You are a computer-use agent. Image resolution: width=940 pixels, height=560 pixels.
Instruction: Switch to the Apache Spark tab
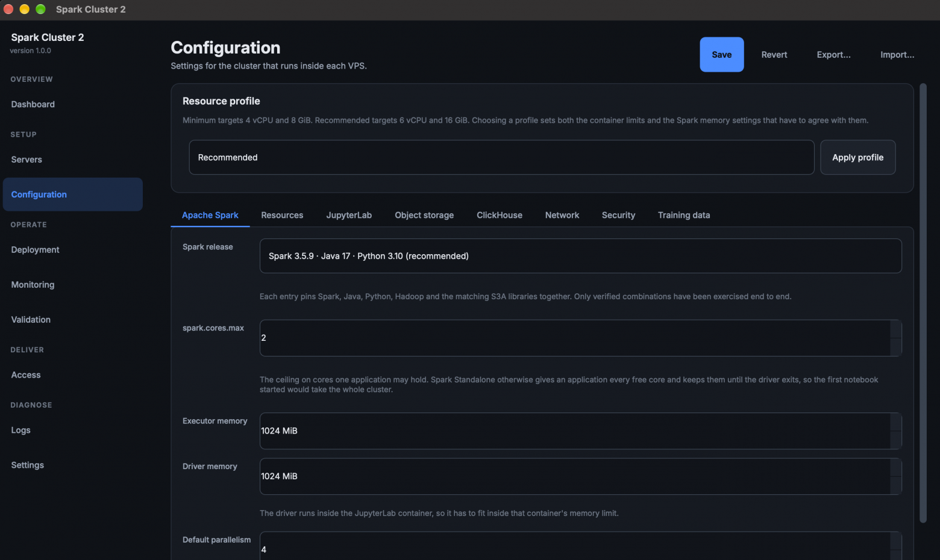pos(210,216)
